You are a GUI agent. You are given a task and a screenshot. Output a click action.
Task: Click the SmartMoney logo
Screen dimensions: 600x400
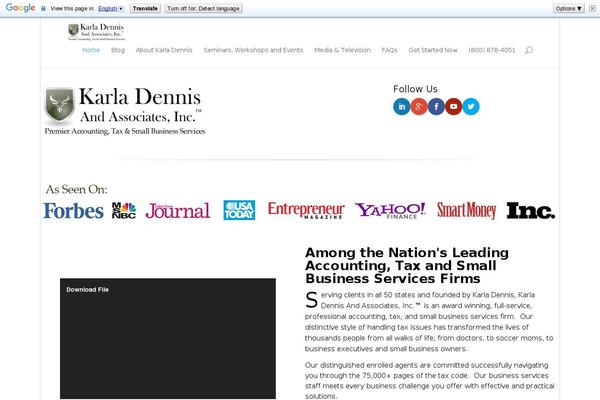(x=466, y=211)
